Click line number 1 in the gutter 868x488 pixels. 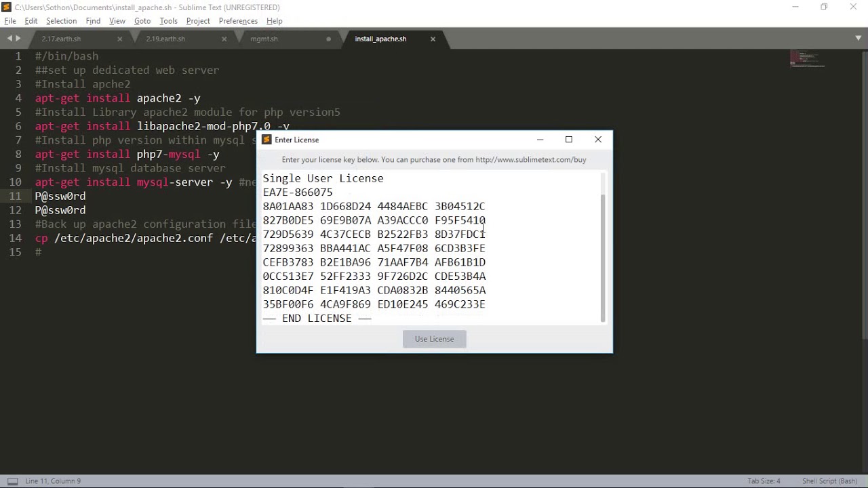click(18, 56)
